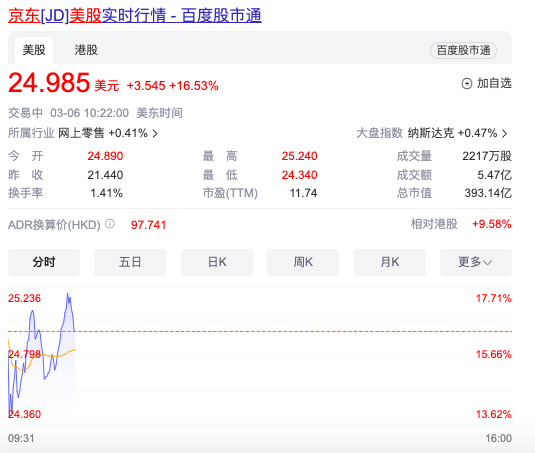Click 成交额 value 5.47亿
The height and width of the screenshot is (453, 535).
coord(494,175)
